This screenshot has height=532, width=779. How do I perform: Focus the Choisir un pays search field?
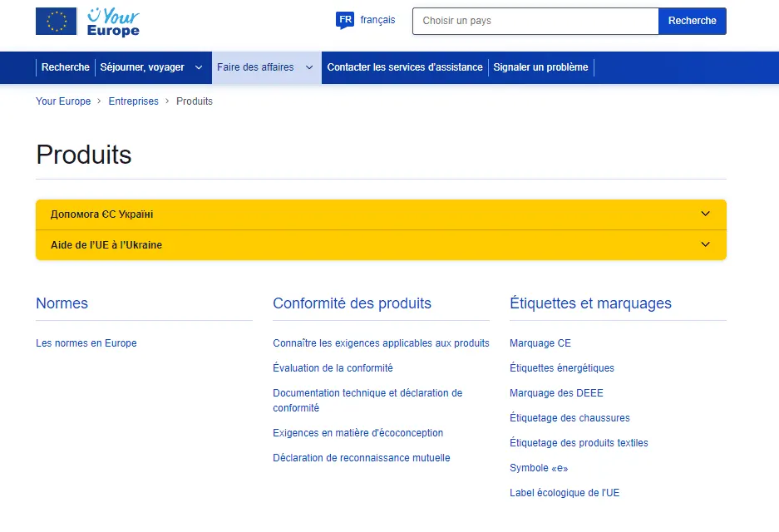535,21
